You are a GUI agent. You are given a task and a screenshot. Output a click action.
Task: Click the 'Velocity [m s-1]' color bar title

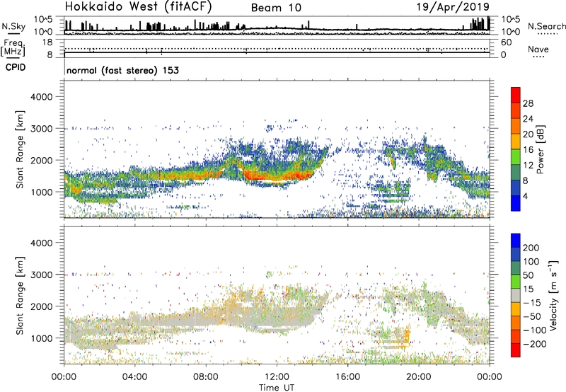coord(553,295)
